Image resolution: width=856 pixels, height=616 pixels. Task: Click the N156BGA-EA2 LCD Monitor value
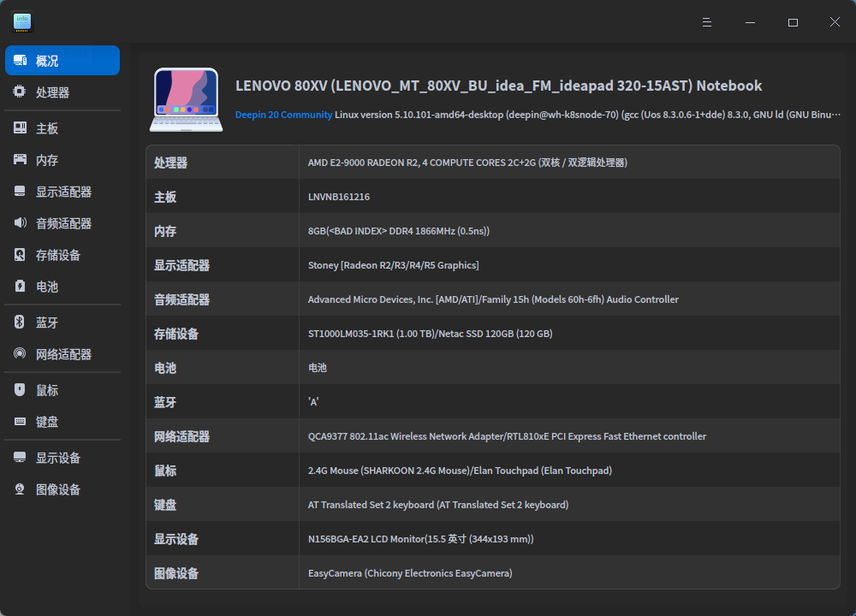tap(420, 539)
